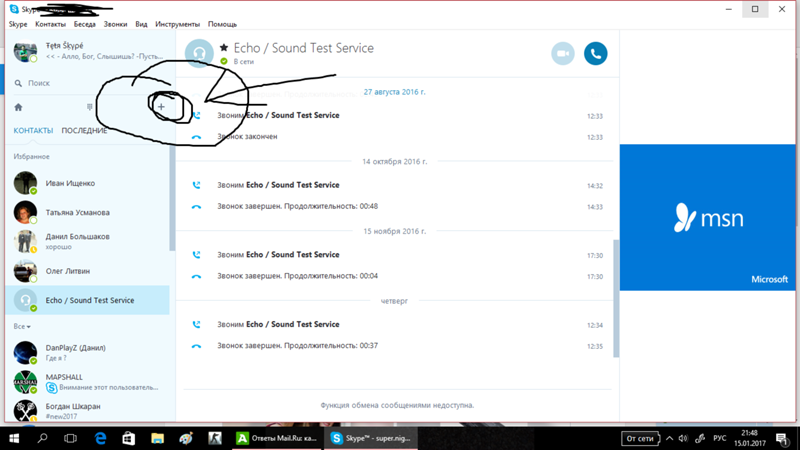Start an audio call with Echo
Screen dimensions: 800x450
(x=595, y=54)
